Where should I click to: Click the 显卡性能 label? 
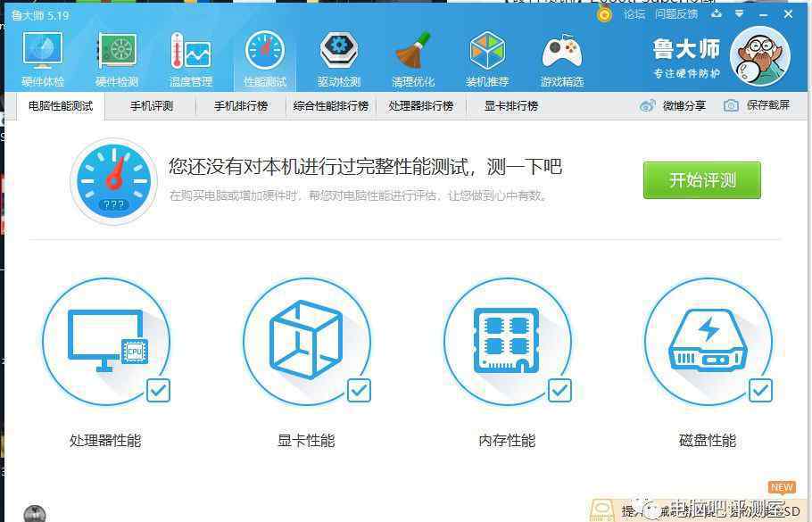click(x=307, y=441)
